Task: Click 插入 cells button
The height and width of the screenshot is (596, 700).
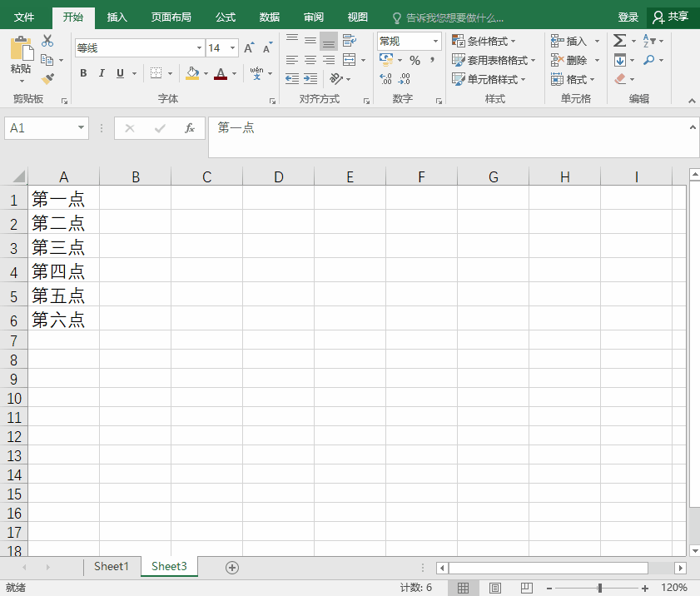Action: 575,41
